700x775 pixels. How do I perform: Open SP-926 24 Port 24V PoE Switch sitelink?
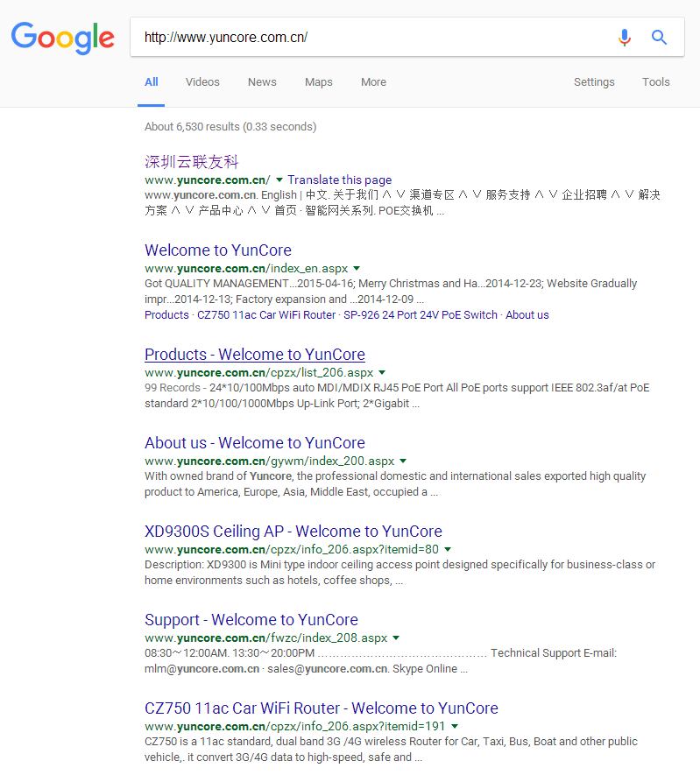[421, 315]
